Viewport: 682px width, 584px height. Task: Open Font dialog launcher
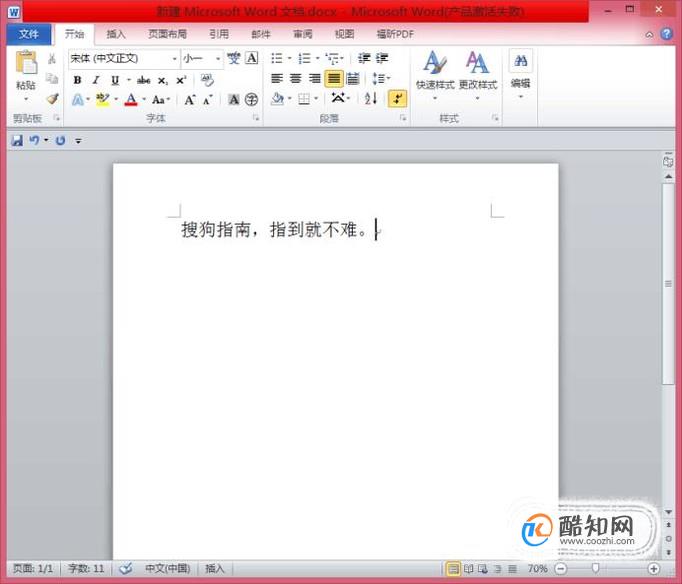tap(256, 118)
